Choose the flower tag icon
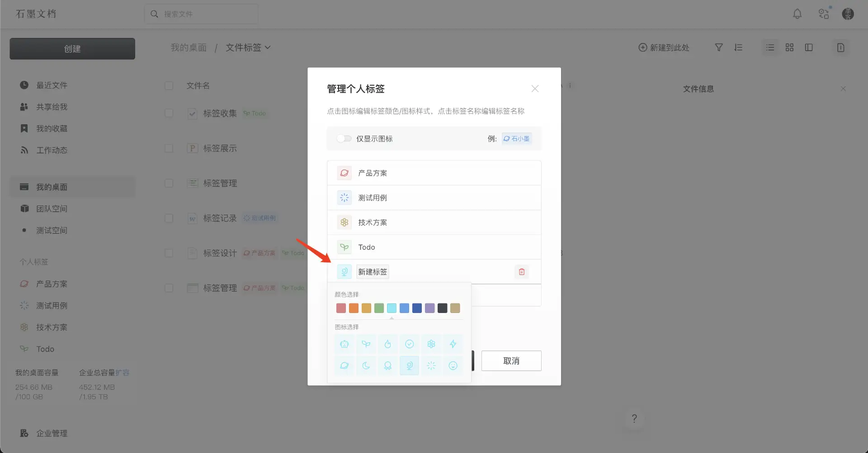Image resolution: width=868 pixels, height=453 pixels. [x=431, y=344]
